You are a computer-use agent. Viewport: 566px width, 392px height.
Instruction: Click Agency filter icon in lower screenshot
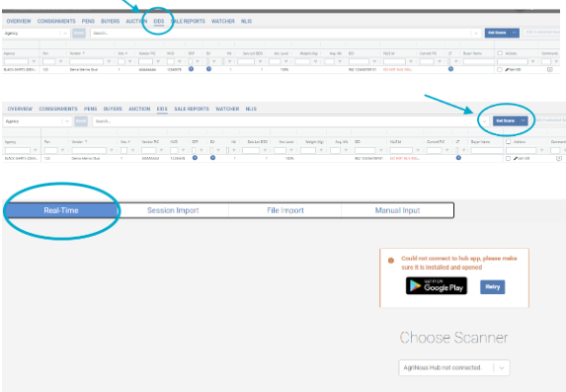(35, 150)
